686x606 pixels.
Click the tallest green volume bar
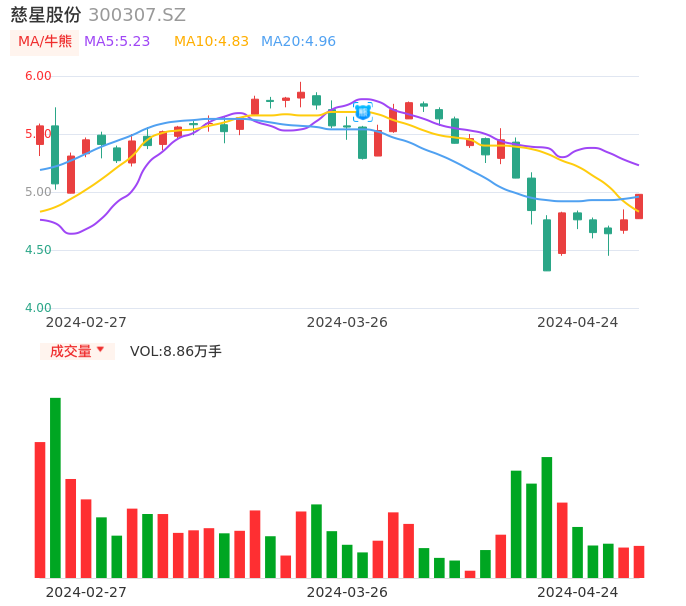point(56,487)
